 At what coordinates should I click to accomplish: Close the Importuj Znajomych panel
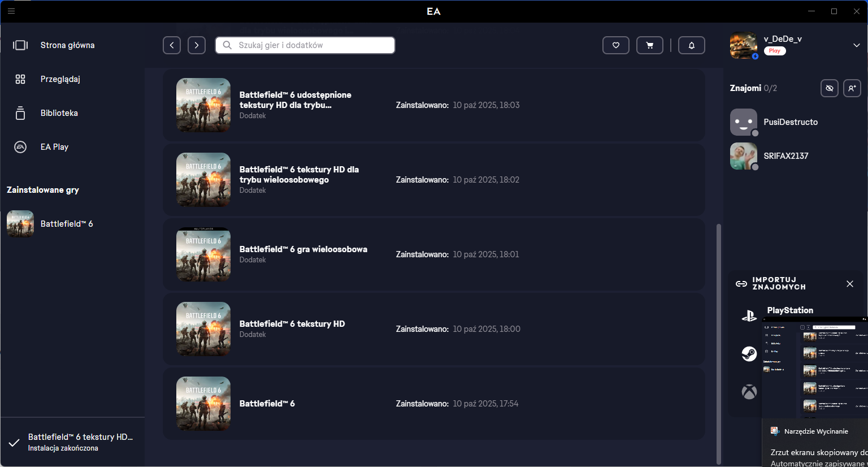(850, 284)
